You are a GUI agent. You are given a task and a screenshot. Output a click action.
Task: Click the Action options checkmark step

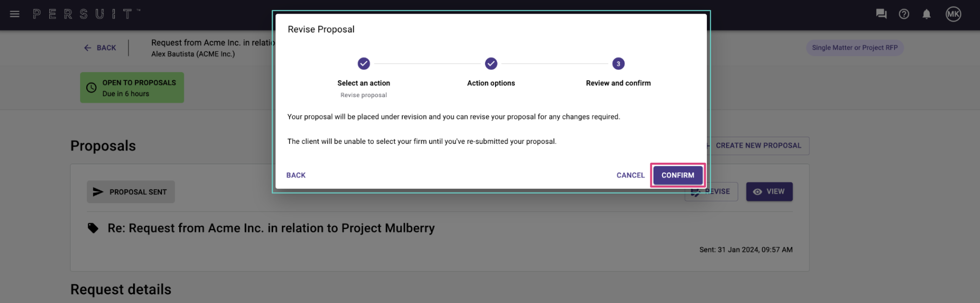point(491,64)
